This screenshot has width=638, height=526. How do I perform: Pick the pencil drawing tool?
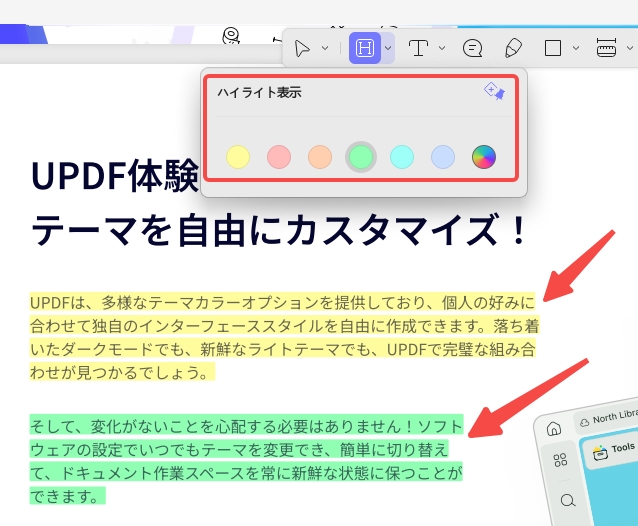pyautogui.click(x=513, y=48)
